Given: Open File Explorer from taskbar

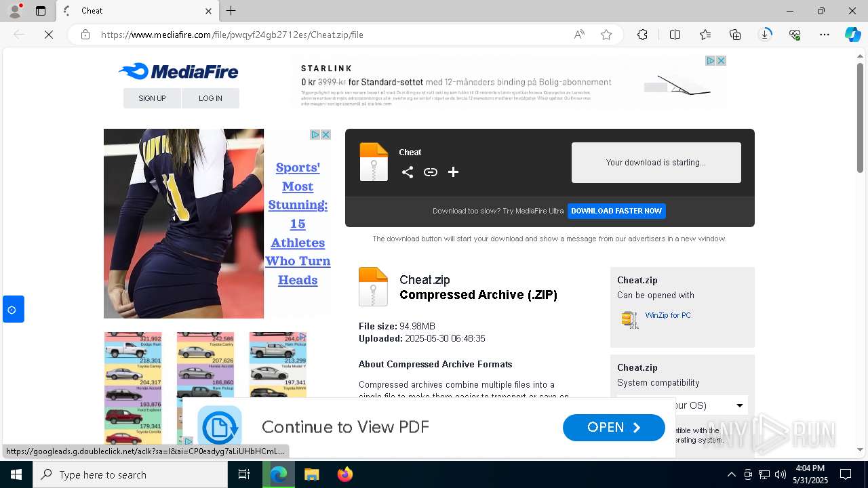Looking at the screenshot, I should pos(311,474).
